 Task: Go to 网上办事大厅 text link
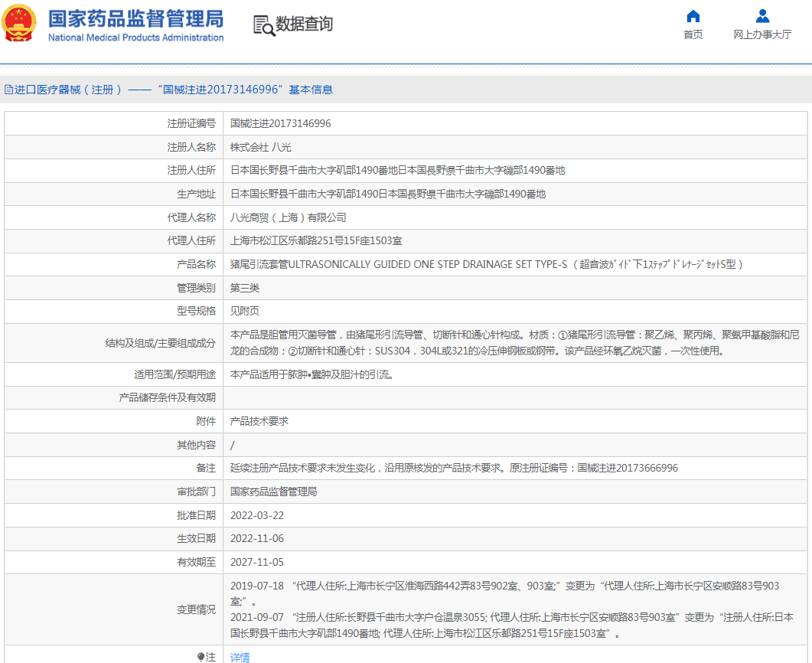point(762,34)
